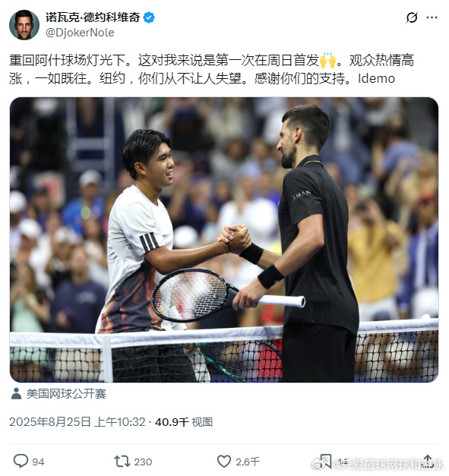The width and height of the screenshot is (449, 476).
Task: Toggle the heart like icon
Action: coord(224,462)
